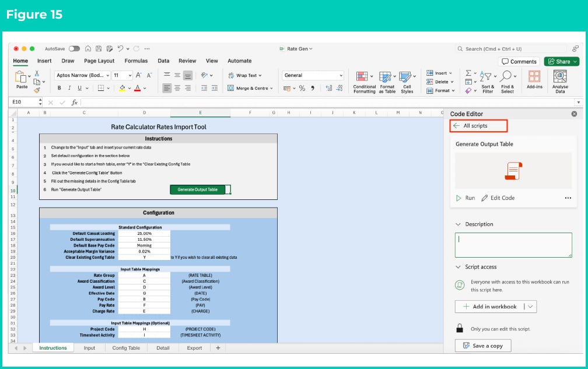Click the Save icon in title bar

coord(99,49)
